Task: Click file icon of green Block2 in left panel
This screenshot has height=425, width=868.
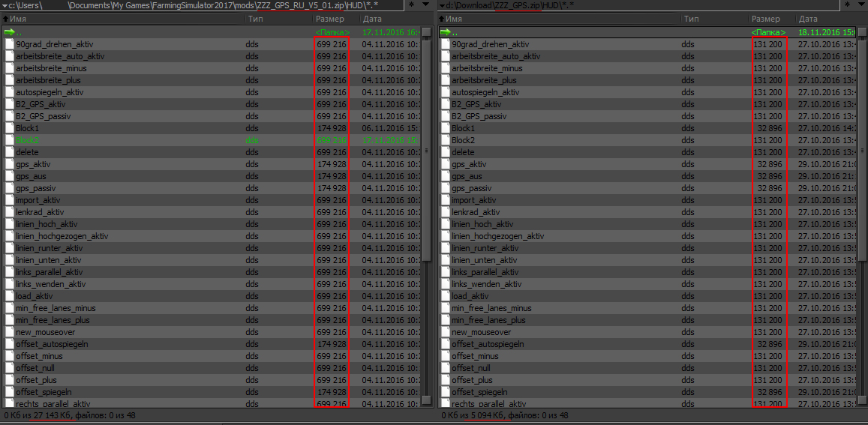Action: pyautogui.click(x=10, y=141)
